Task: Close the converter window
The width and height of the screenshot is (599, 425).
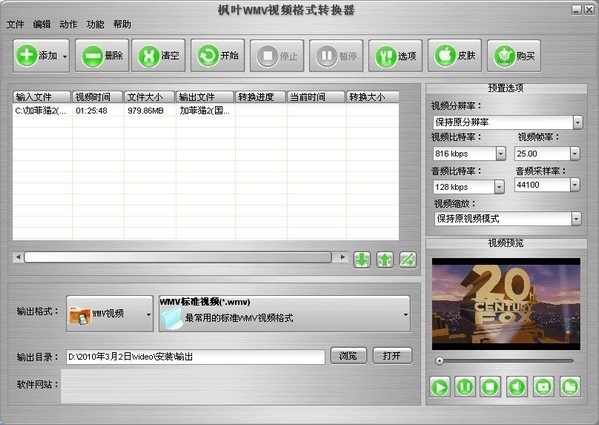Action: [589, 10]
